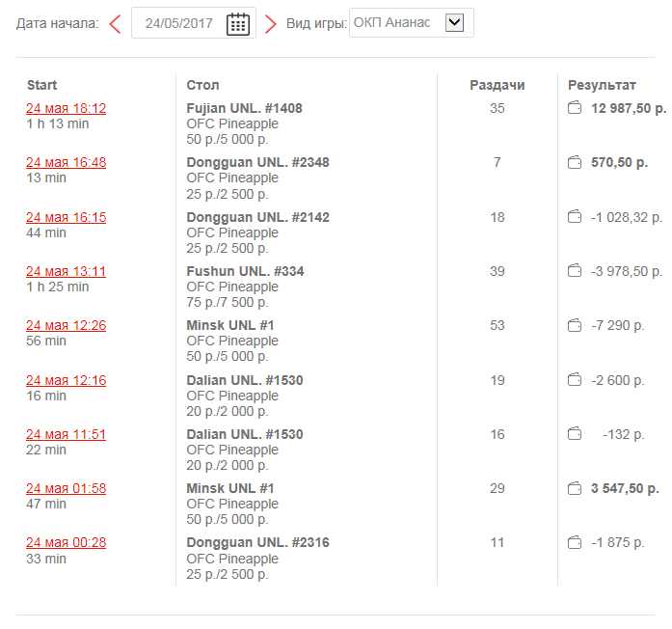Click the Раздачи column header

point(497,85)
